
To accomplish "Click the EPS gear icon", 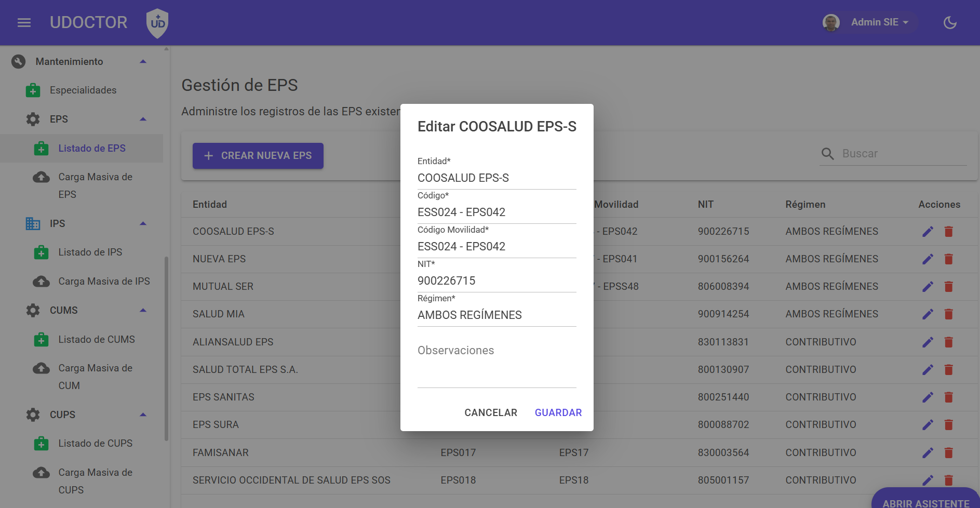I will (33, 119).
